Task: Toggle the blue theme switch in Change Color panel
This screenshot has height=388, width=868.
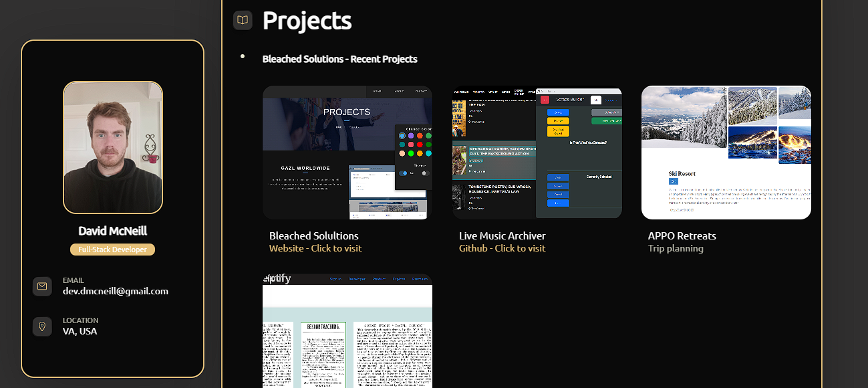Action: pyautogui.click(x=402, y=173)
